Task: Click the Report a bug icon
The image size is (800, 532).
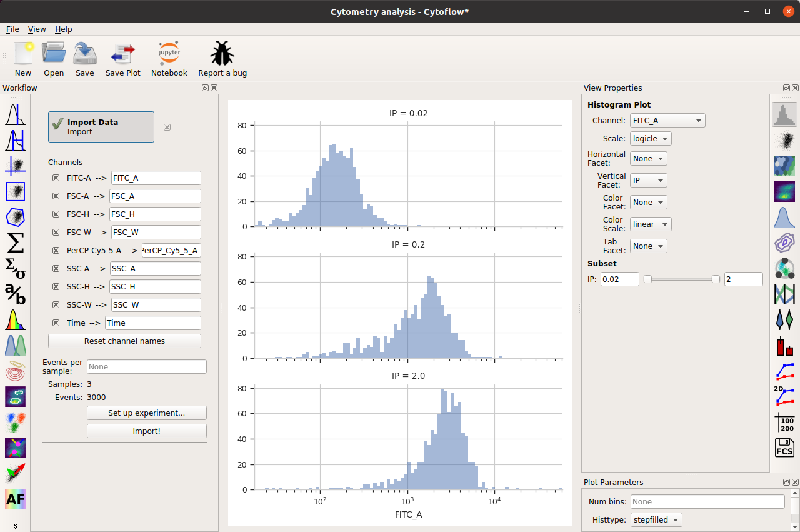Action: (x=222, y=59)
